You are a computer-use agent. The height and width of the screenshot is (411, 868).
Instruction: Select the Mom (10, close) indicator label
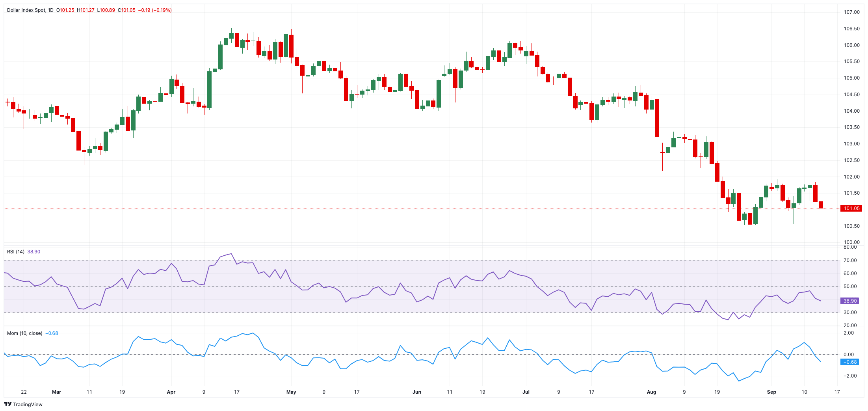pyautogui.click(x=24, y=333)
